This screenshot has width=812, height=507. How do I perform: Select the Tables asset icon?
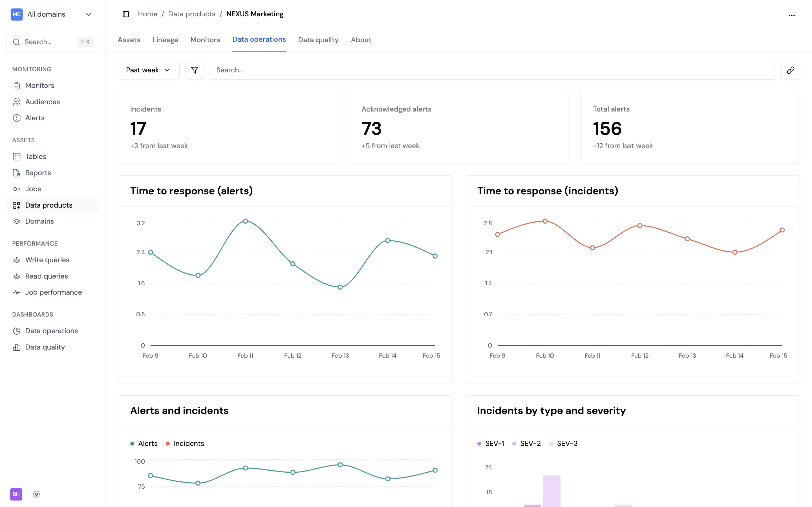click(17, 156)
